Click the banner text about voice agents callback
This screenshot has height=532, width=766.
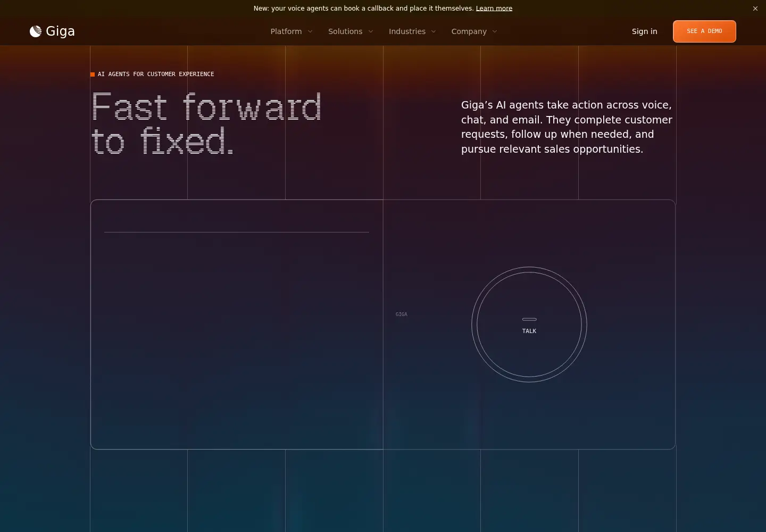point(363,9)
